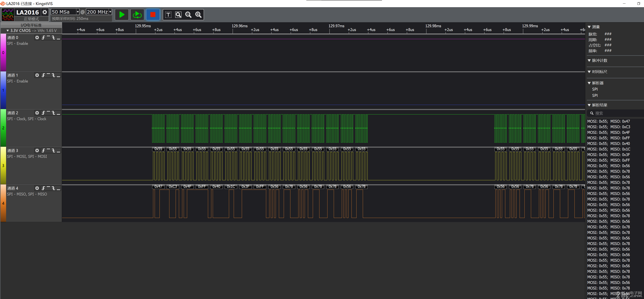Select the time marker T tool

[168, 15]
